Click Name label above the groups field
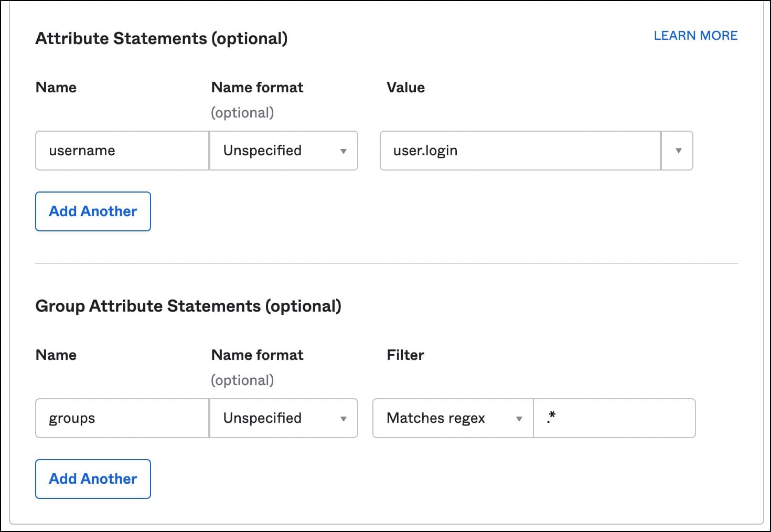The height and width of the screenshot is (532, 771). [56, 355]
